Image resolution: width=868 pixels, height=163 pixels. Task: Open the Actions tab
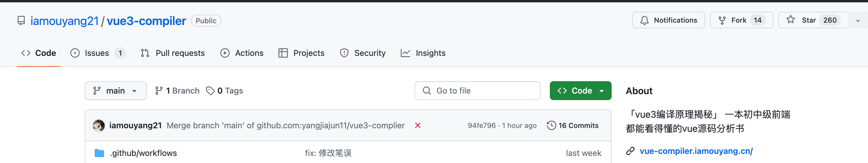pos(242,53)
